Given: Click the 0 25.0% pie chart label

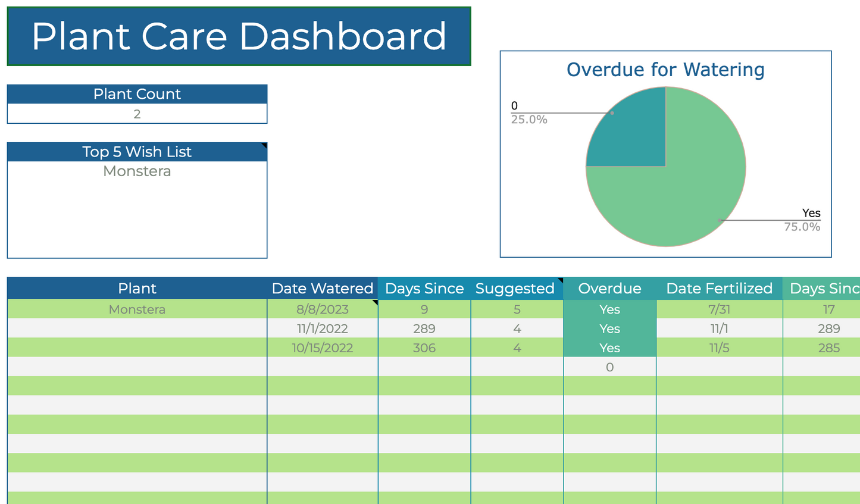Looking at the screenshot, I should click(x=528, y=113).
